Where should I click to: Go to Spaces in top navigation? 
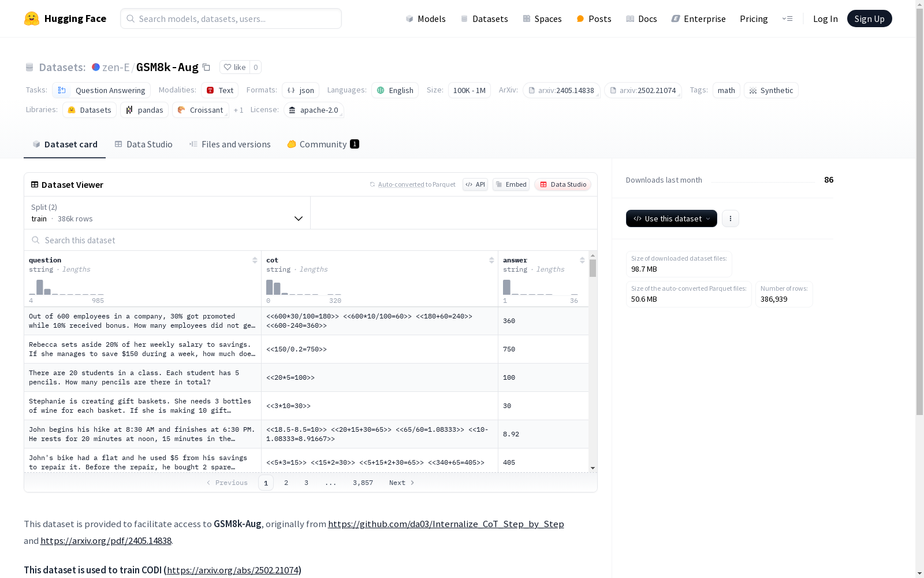pyautogui.click(x=542, y=18)
